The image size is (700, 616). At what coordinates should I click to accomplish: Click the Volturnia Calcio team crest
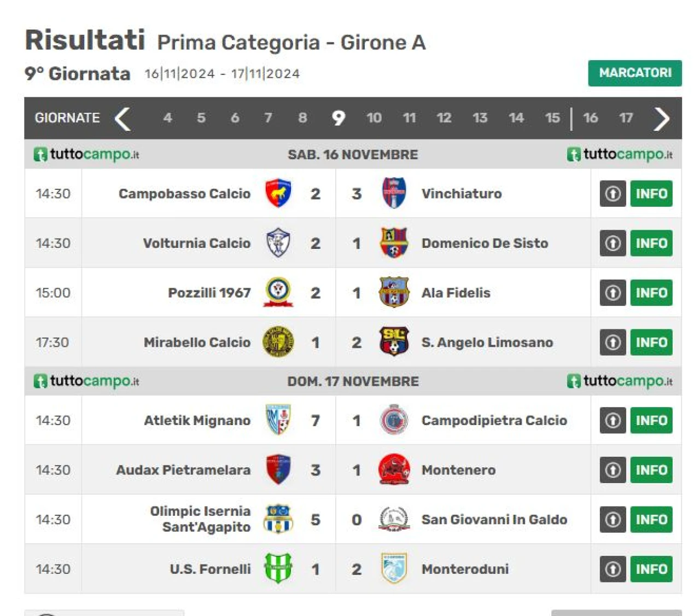278,243
